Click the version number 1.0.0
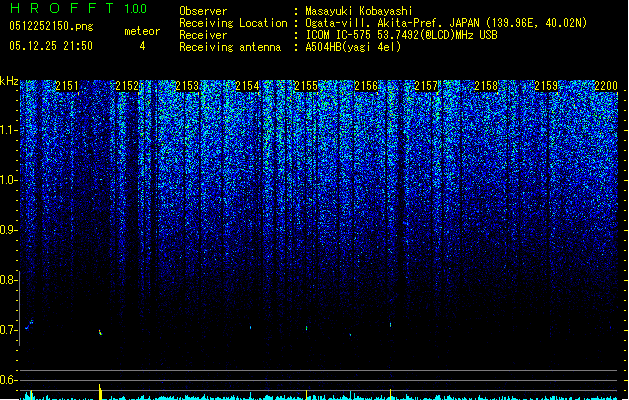Viewport: 629px width, 400px height. 135,9
